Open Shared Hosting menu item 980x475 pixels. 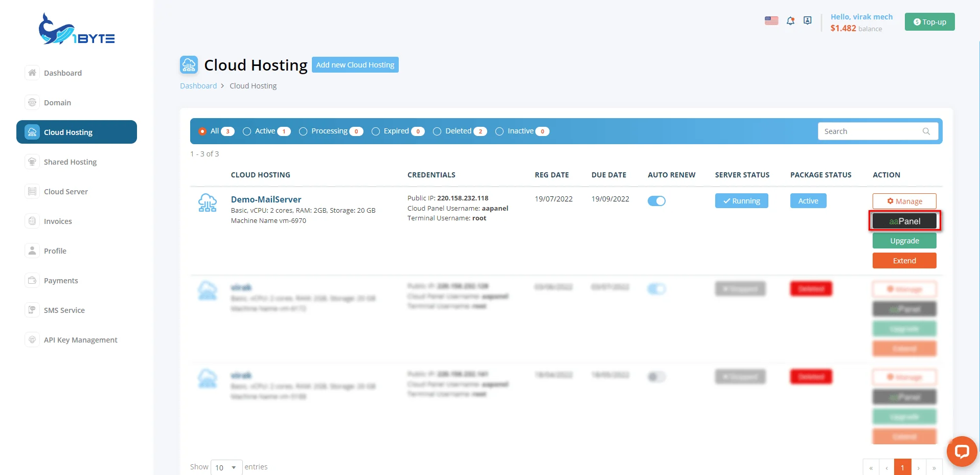tap(70, 162)
